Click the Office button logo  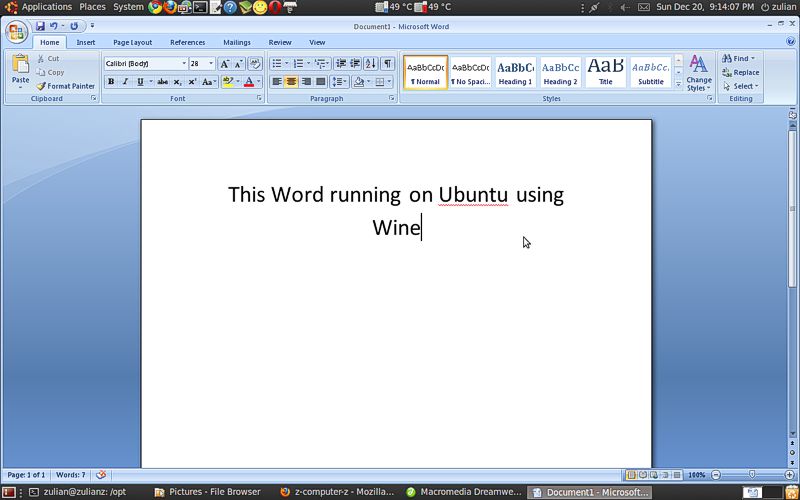(x=16, y=32)
